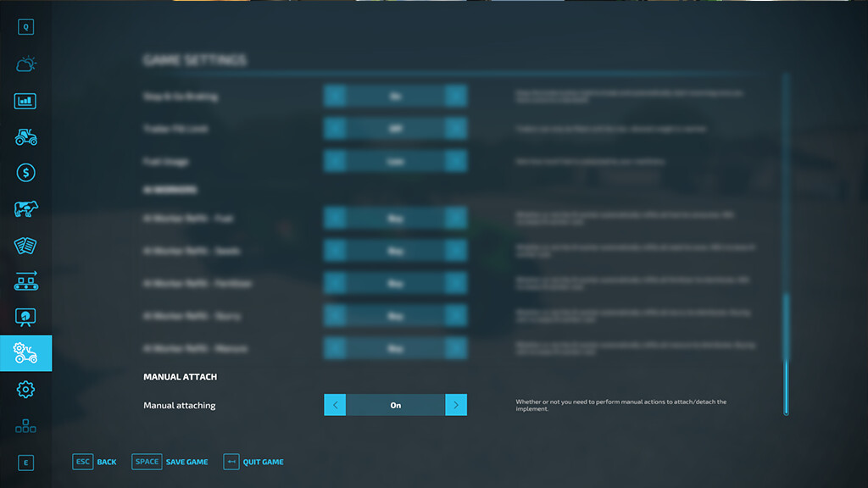Open the vehicles overview tractor icon
Image resolution: width=868 pixels, height=488 pixels.
tap(25, 136)
